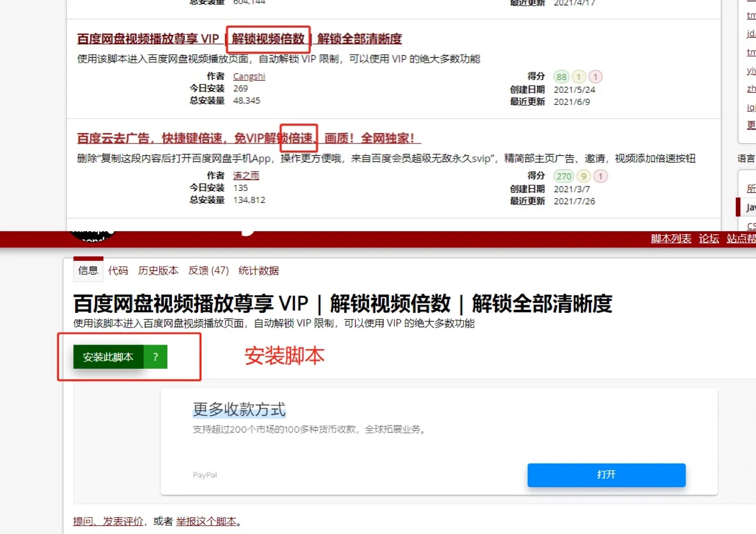This screenshot has width=756, height=534.
Task: Select JavaScript in the language sidebar
Action: 750,207
